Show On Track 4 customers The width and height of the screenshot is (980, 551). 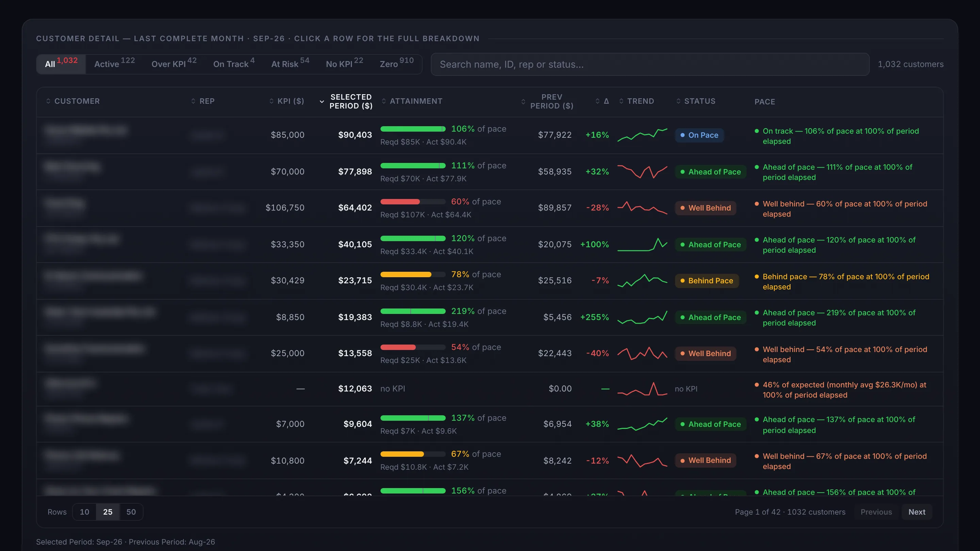pos(234,64)
